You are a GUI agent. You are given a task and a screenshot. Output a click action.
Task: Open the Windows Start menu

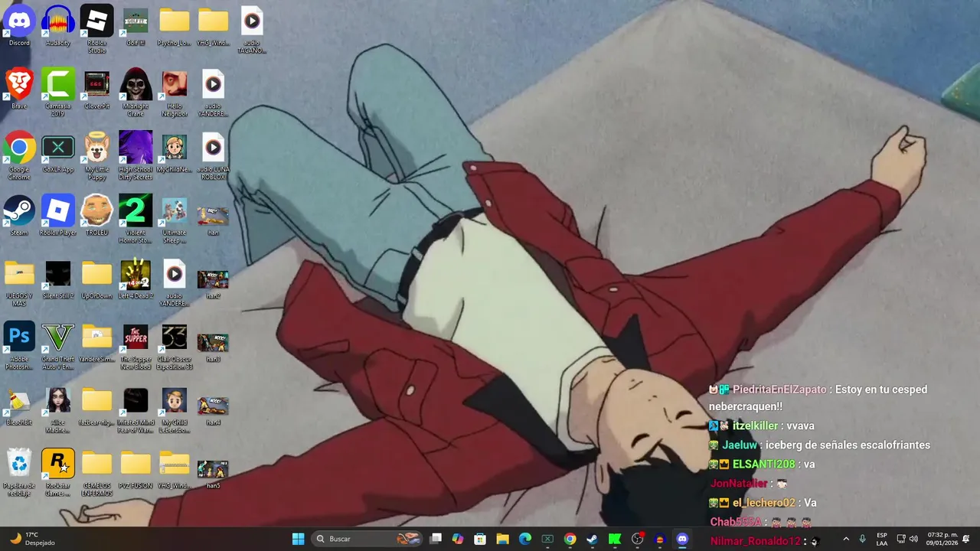pos(299,539)
